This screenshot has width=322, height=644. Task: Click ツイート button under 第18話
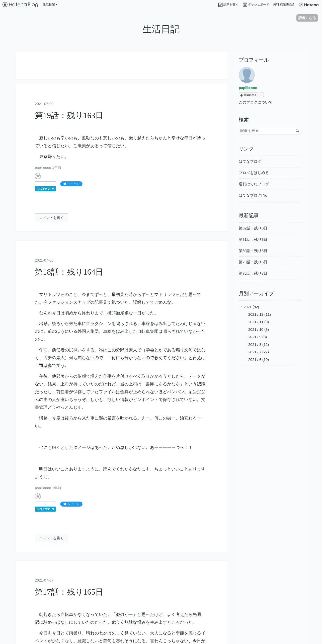coord(71,504)
